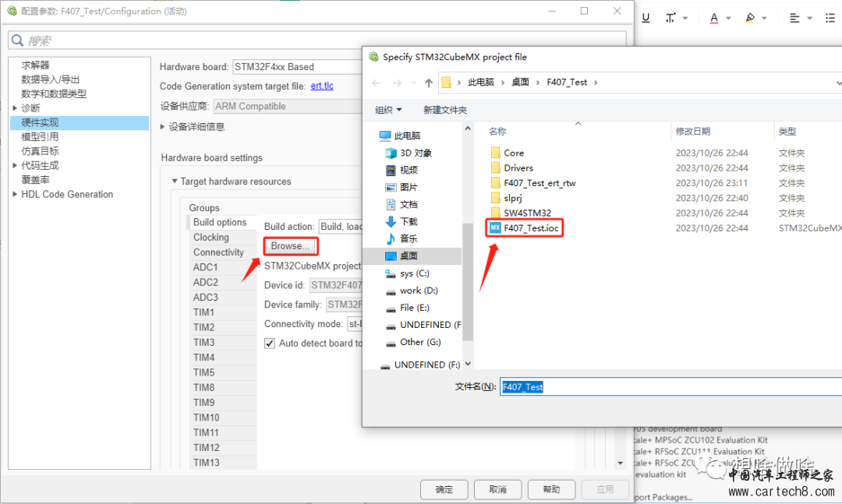Open the 组织 dropdown menu

(x=388, y=110)
